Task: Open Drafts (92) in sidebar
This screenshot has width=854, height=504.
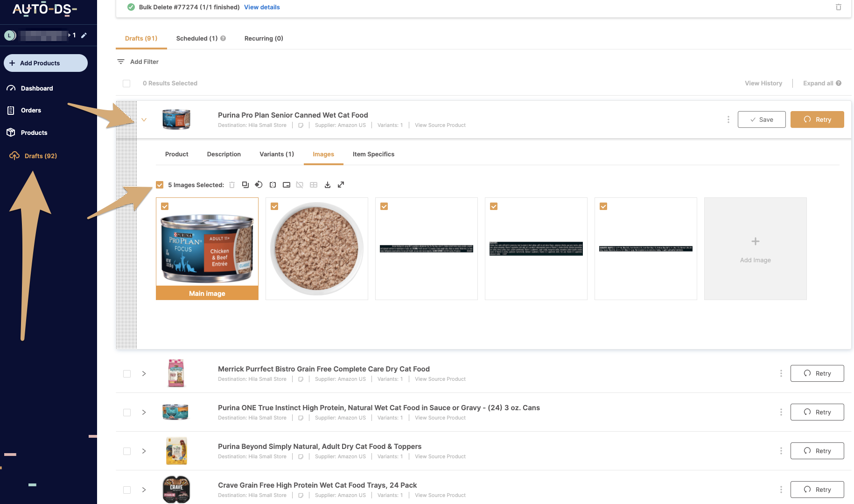Action: (33, 156)
